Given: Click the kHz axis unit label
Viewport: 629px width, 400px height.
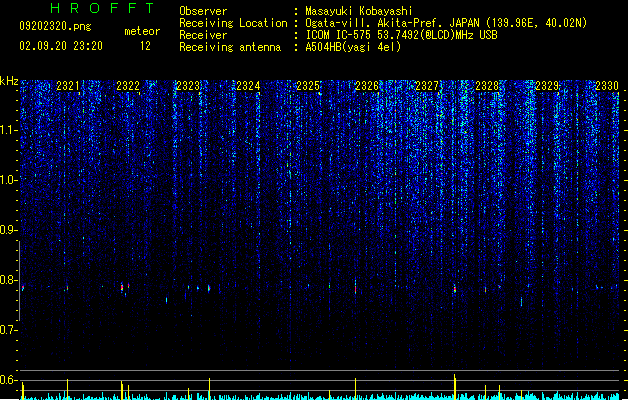Looking at the screenshot, I should click(9, 81).
